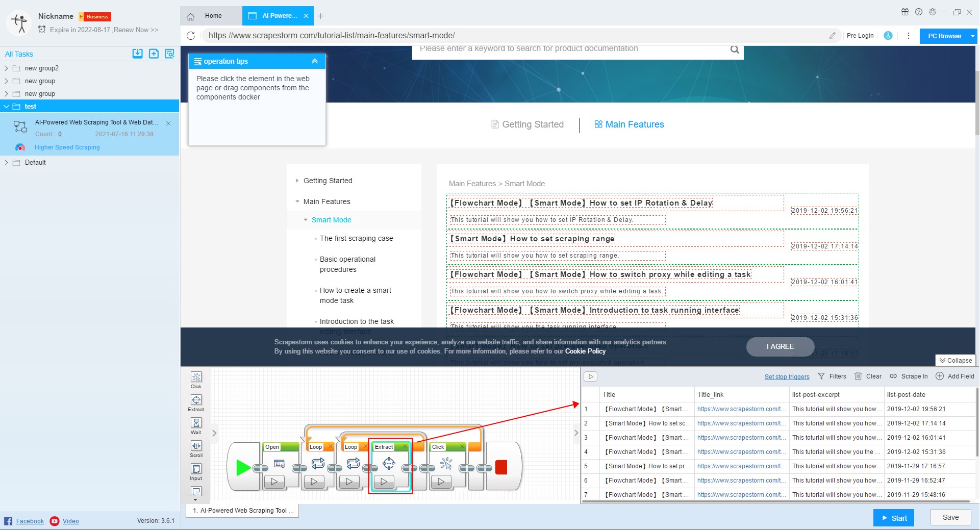The height and width of the screenshot is (530, 980).
Task: Open the PC Browser dropdown arrow
Action: click(x=972, y=36)
